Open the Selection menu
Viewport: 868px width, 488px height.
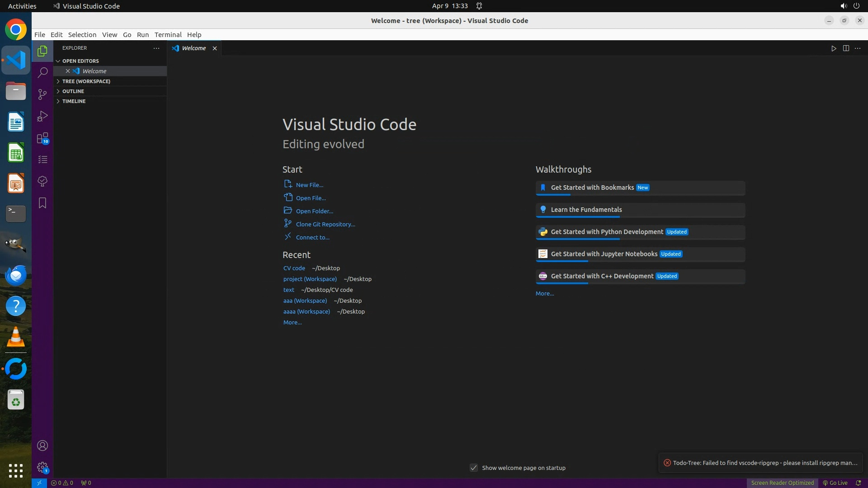coord(82,35)
